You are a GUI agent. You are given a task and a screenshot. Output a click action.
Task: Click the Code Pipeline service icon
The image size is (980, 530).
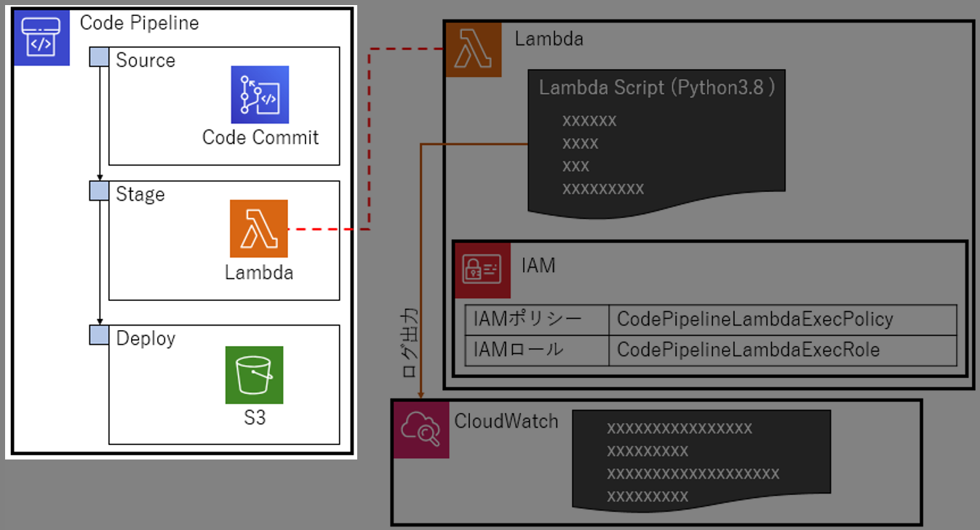[41, 38]
